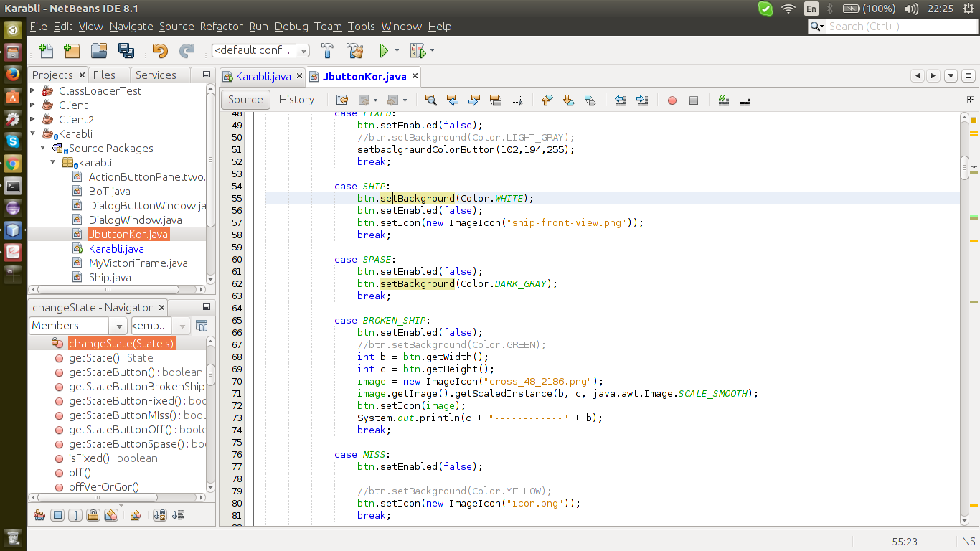Click the Source view button
The image size is (980, 551).
[245, 100]
